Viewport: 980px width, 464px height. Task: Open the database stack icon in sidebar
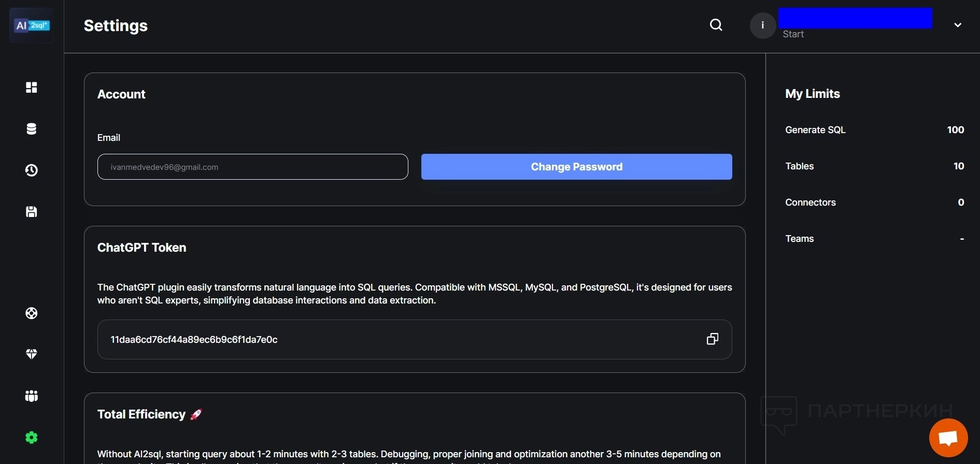[32, 129]
